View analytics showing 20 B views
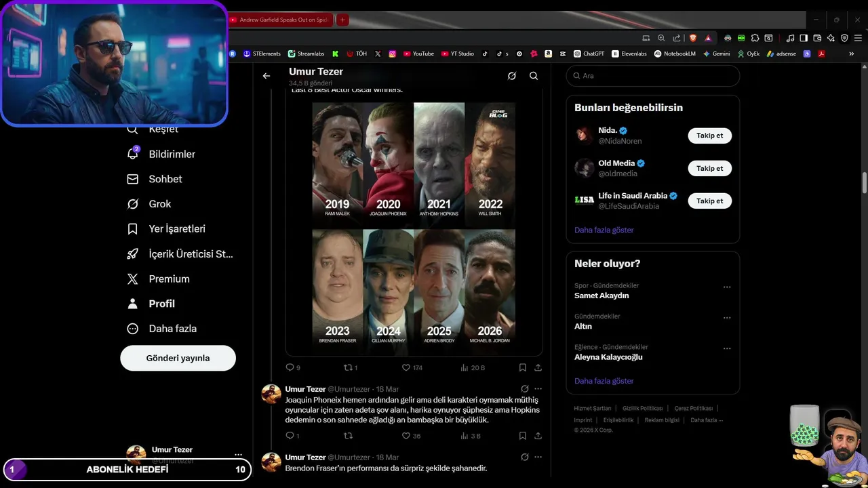This screenshot has height=488, width=868. pyautogui.click(x=472, y=367)
